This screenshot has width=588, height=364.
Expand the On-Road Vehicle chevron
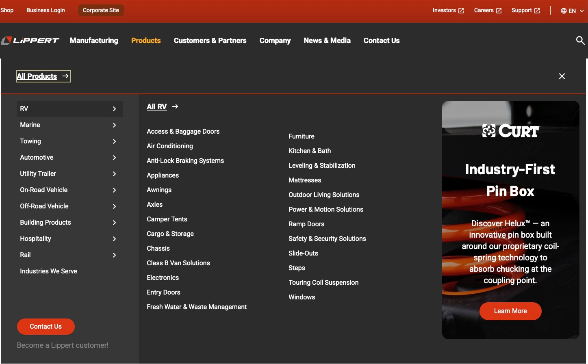(x=114, y=190)
